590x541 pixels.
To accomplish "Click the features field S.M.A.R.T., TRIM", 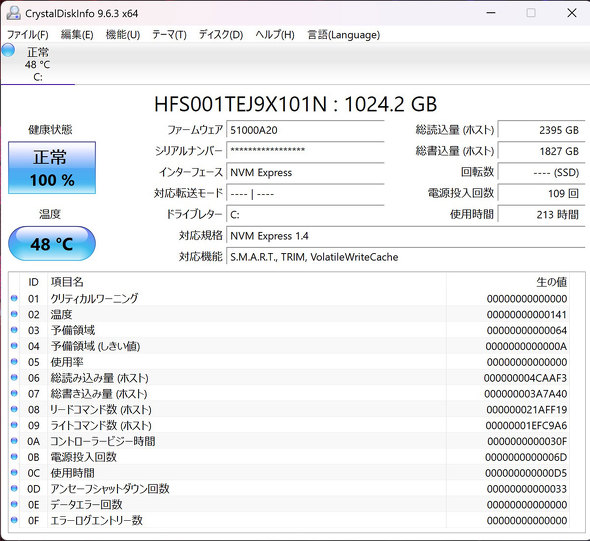I will point(406,257).
